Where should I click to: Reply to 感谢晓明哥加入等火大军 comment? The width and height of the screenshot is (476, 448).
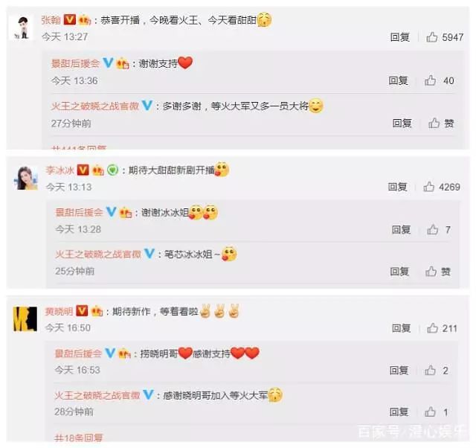(x=399, y=412)
